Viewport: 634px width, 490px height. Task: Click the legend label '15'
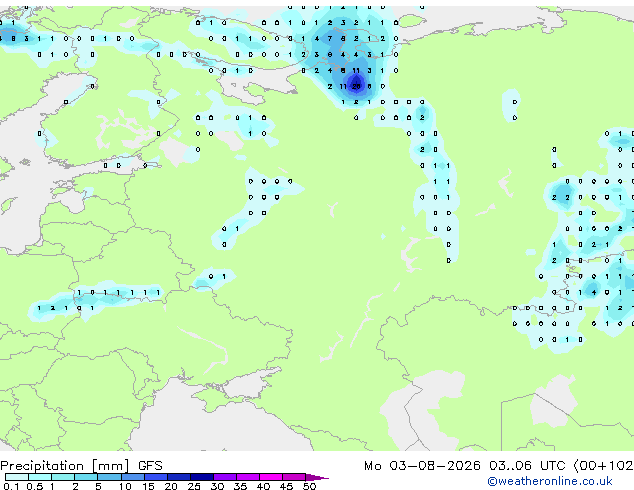click(x=148, y=486)
